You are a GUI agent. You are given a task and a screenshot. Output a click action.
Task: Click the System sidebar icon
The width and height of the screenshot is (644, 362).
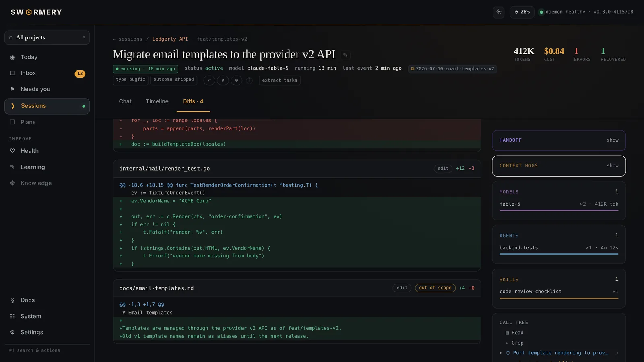coord(12,316)
